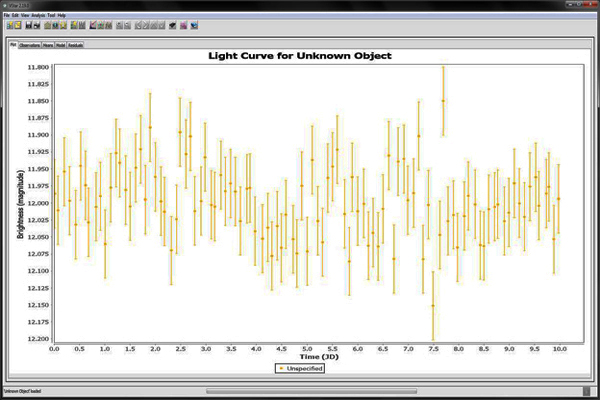Click the pink toolbar icon
Screen dimensions: 600x400
184,25
